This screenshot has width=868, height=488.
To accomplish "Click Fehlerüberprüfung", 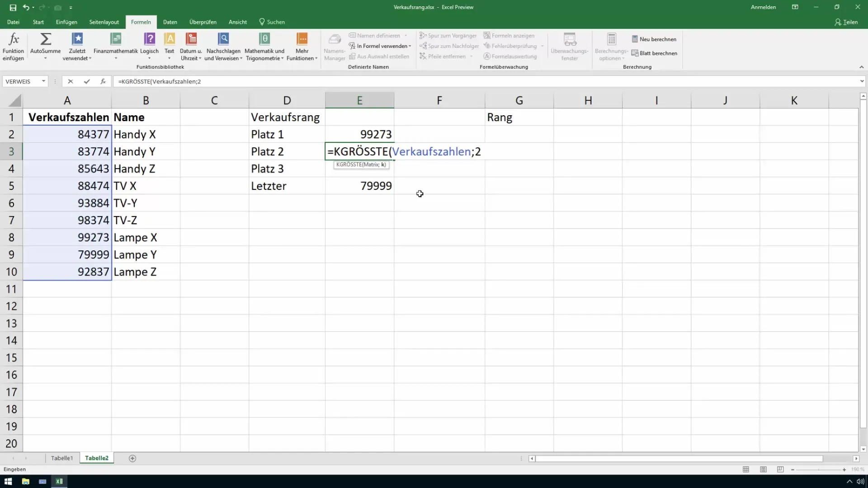I will (510, 46).
